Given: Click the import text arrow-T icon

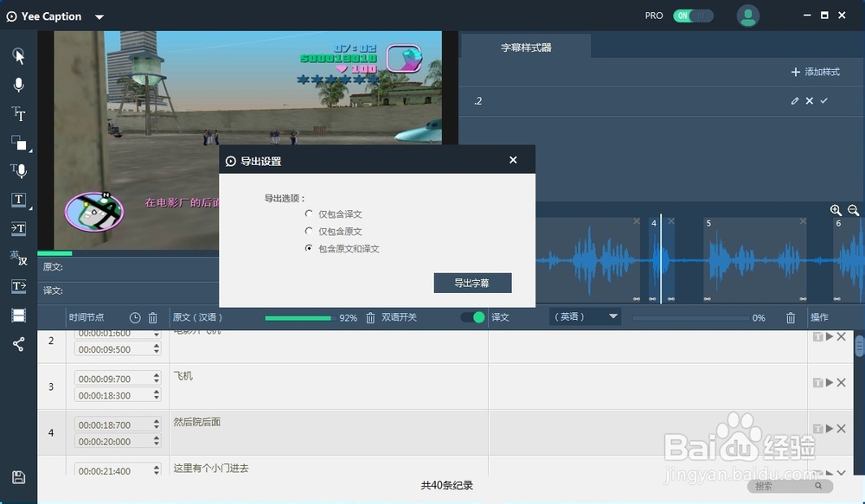Looking at the screenshot, I should [x=19, y=228].
